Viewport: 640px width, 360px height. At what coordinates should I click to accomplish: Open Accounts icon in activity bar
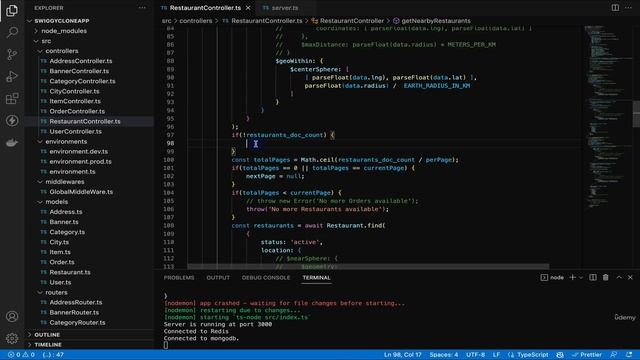click(x=12, y=316)
